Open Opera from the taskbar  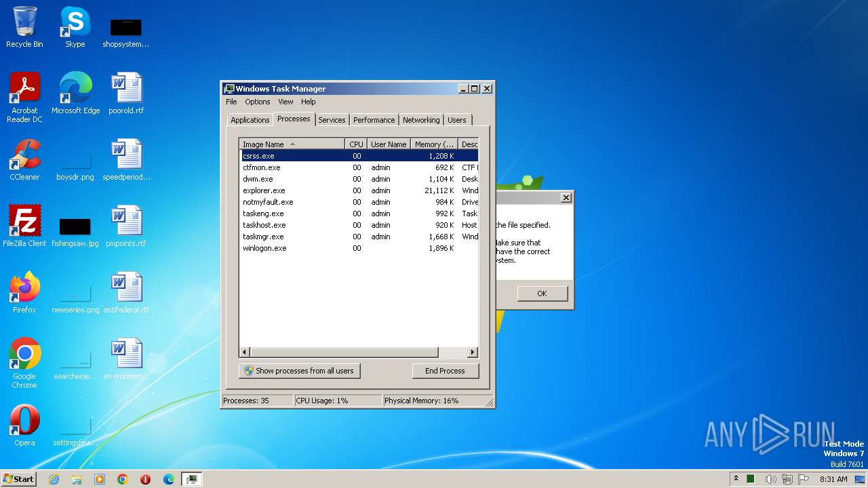[146, 479]
